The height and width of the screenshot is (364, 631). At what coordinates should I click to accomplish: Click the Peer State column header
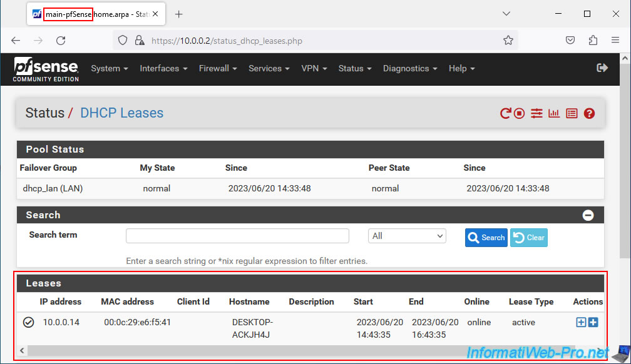tap(389, 168)
